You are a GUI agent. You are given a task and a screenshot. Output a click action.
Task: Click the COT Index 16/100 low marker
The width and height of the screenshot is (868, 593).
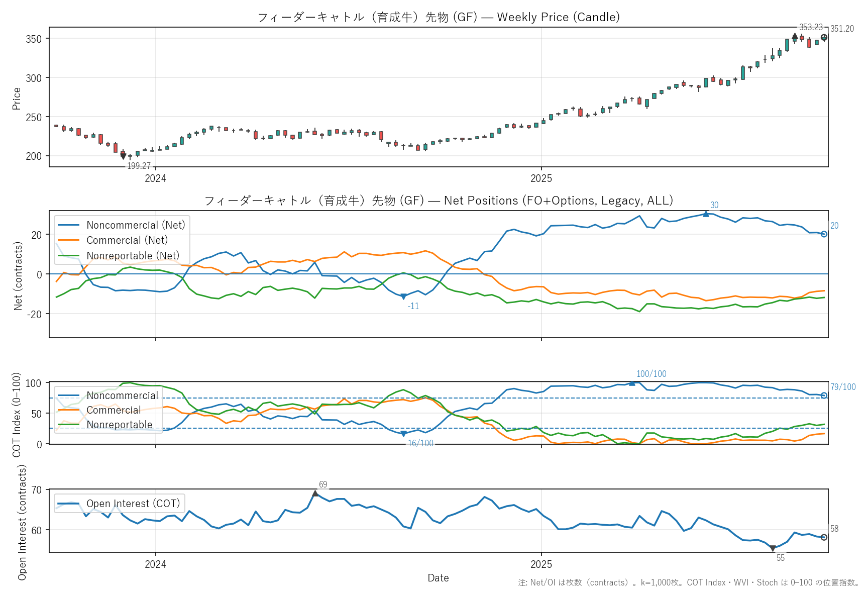coord(403,434)
